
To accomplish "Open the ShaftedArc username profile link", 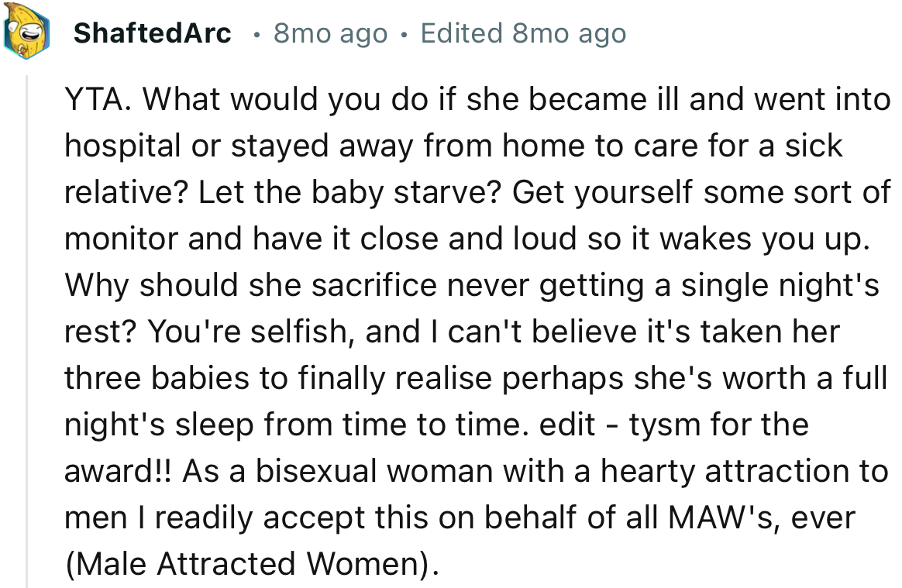I will (152, 33).
